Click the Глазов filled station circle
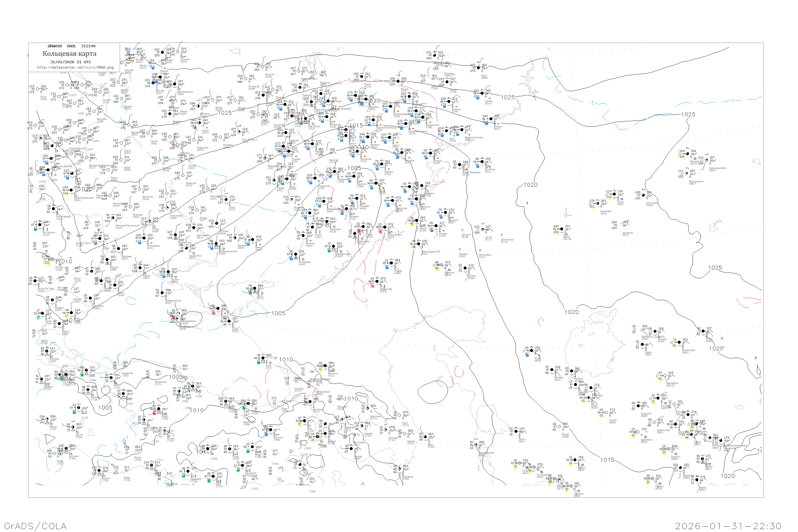 pos(482,93)
